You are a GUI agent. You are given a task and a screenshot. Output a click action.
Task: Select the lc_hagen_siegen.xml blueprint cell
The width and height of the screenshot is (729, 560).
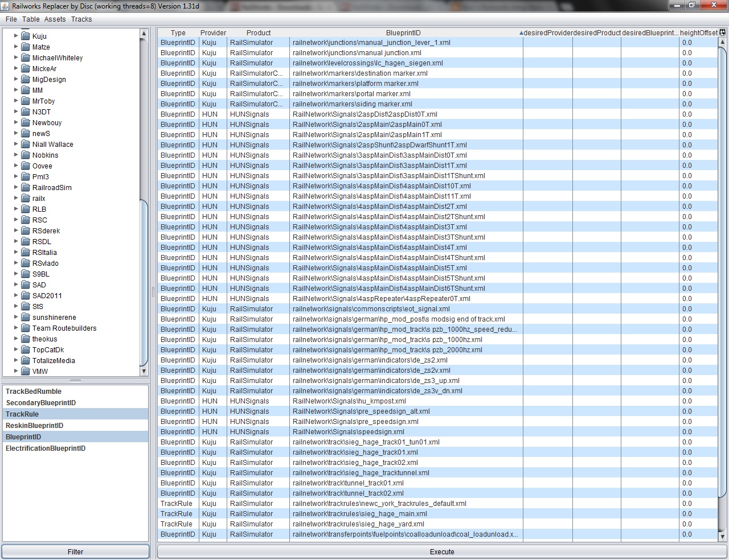pyautogui.click(x=406, y=63)
